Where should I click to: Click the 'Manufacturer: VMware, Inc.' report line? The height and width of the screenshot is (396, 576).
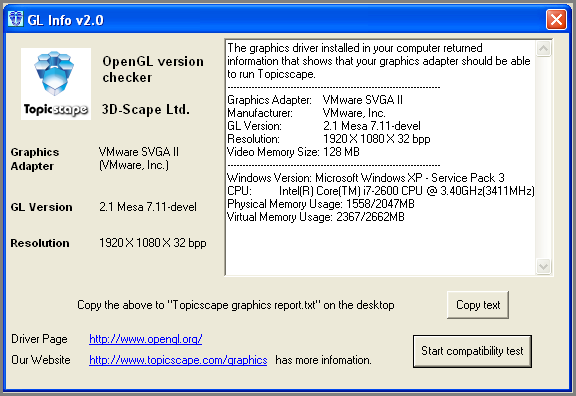pos(306,113)
